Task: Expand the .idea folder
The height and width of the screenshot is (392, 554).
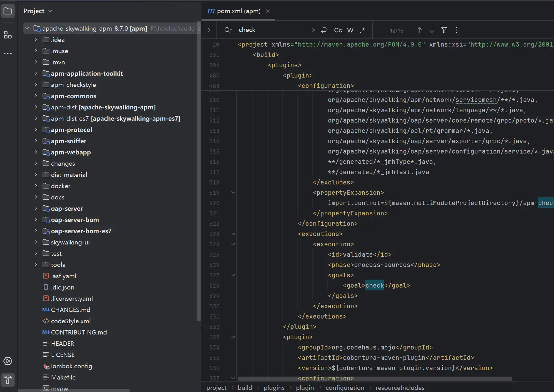Action: 36,39
